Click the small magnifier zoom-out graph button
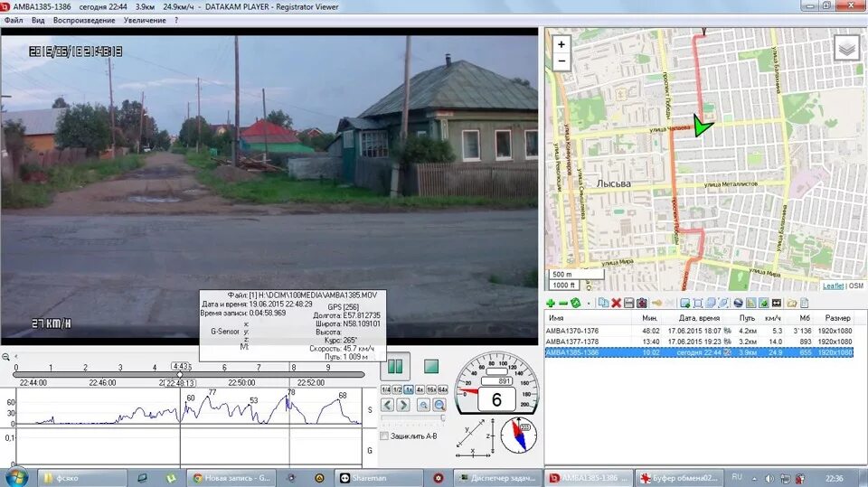The width and height of the screenshot is (868, 487). pyautogui.click(x=423, y=405)
